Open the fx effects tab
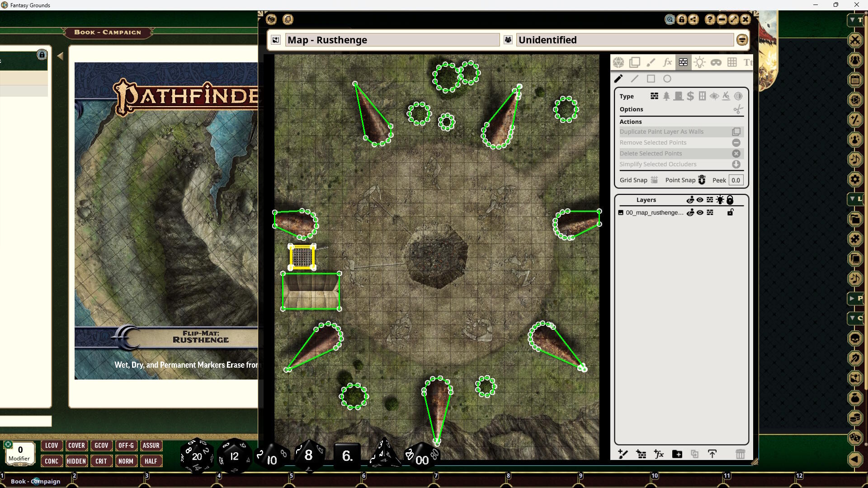868x488 pixels. 667,62
